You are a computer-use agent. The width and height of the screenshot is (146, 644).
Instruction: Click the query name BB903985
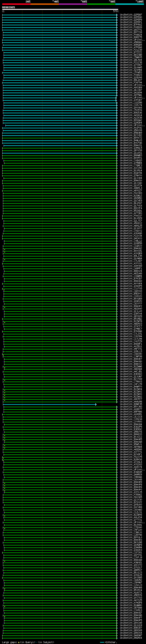point(8,7)
